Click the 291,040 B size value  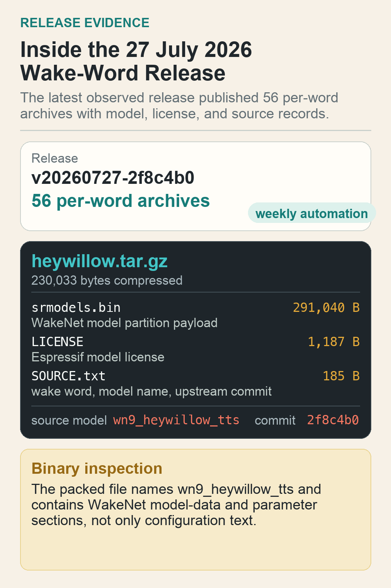[326, 307]
